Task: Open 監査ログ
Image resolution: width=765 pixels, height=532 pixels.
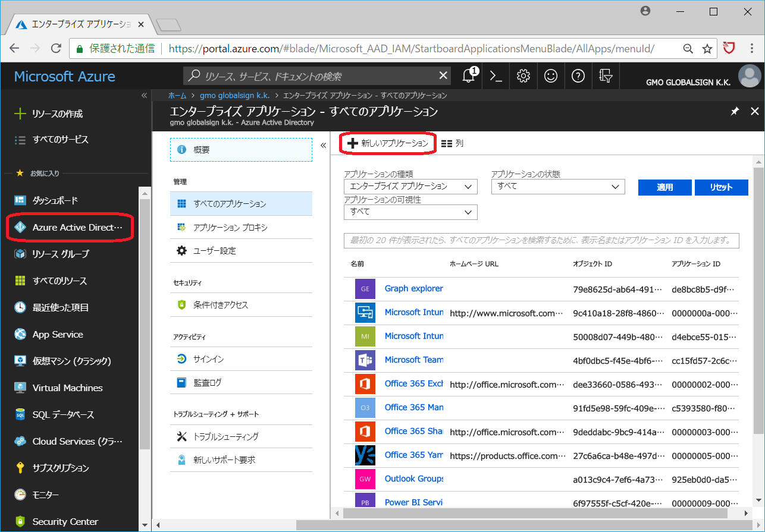Action: point(241,382)
